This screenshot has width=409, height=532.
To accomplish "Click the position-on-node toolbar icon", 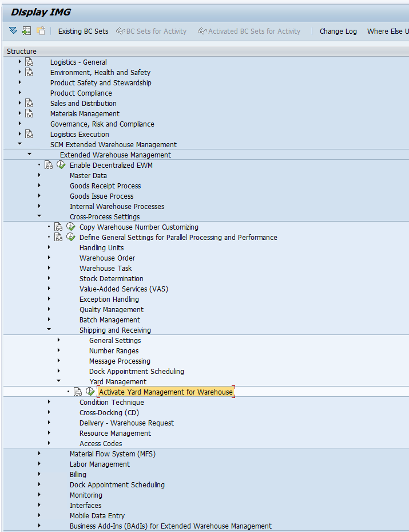I will coord(27,31).
